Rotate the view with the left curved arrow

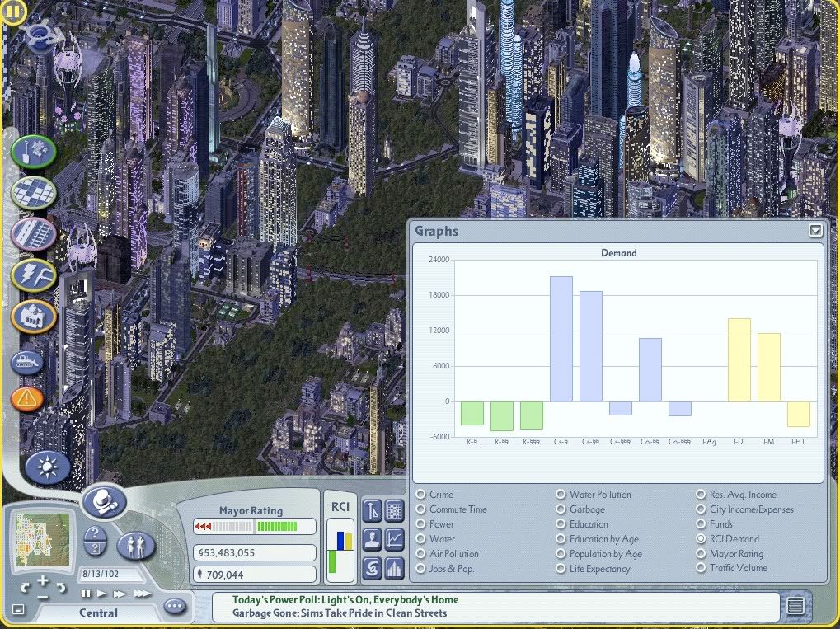tap(26, 589)
